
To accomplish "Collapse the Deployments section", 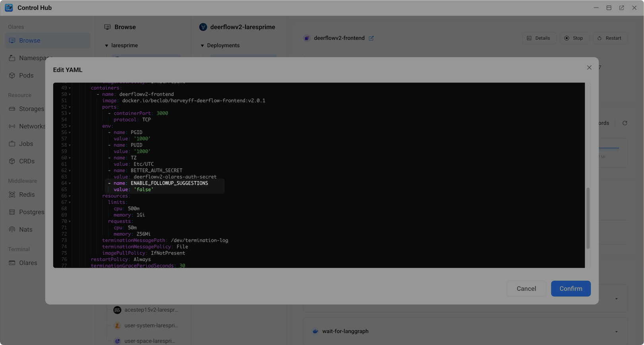I will 202,46.
